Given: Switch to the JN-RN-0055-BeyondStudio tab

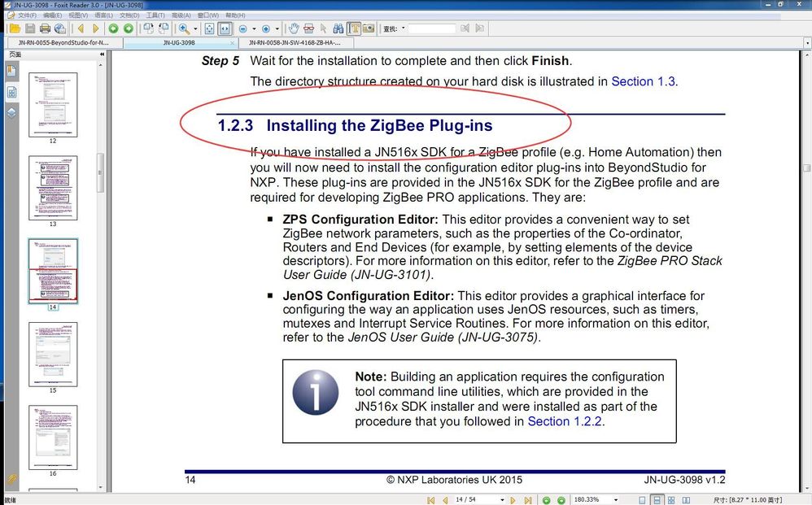Looking at the screenshot, I should point(63,42).
